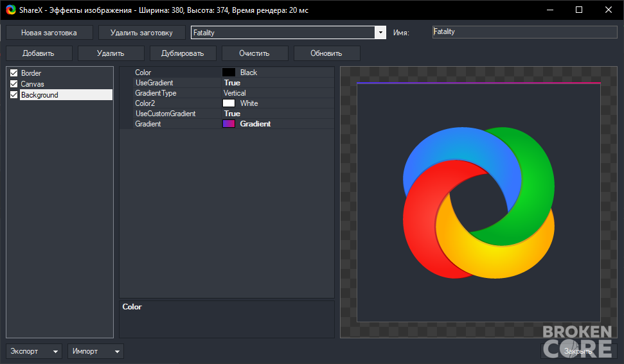Disable the Background effect checkbox
Viewport: 624px width, 364px height.
(14, 94)
